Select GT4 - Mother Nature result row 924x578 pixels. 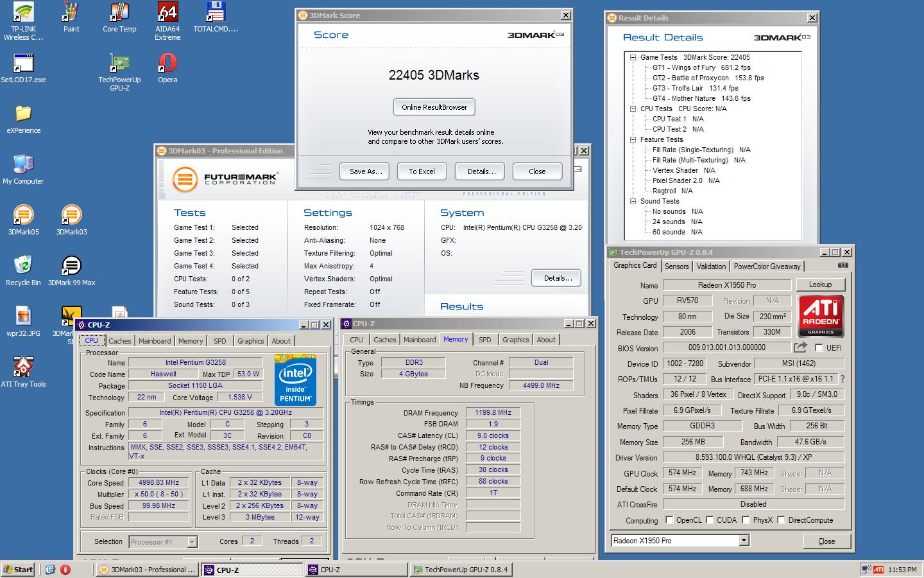[x=701, y=98]
